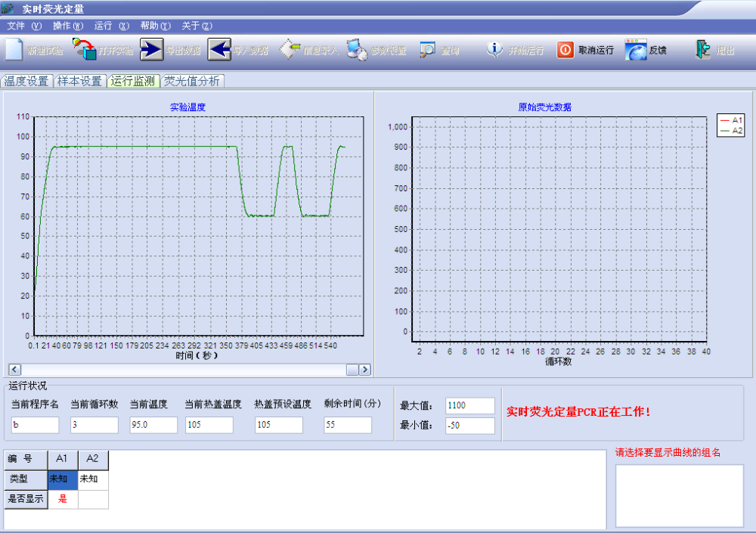756x533 pixels.
Task: Click the 导入数据 import arrow icon
Action: pos(219,49)
